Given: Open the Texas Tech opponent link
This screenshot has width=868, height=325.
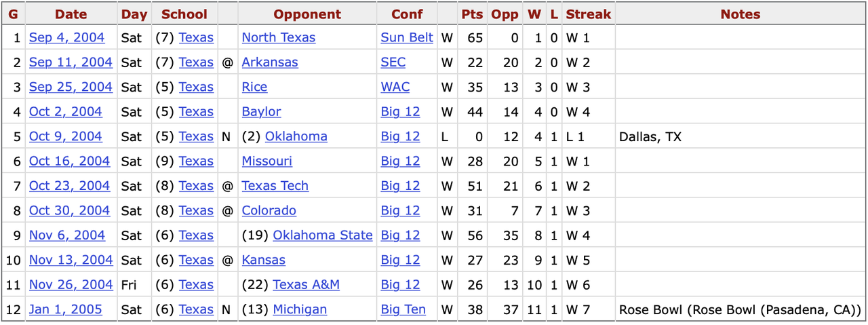Looking at the screenshot, I should 275,186.
